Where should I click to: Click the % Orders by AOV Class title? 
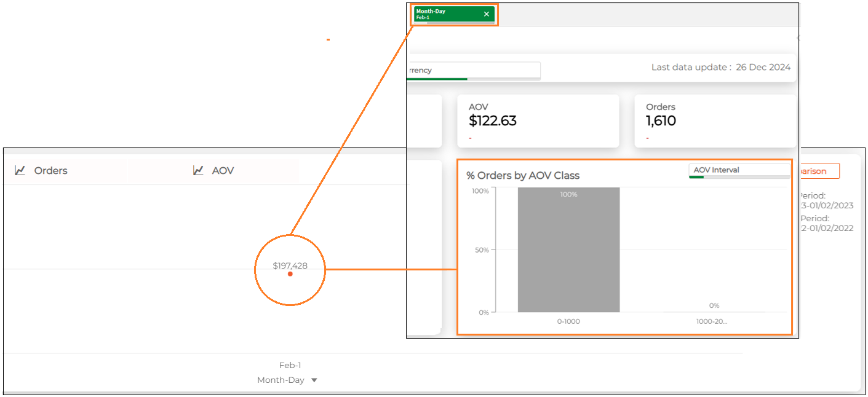point(523,176)
